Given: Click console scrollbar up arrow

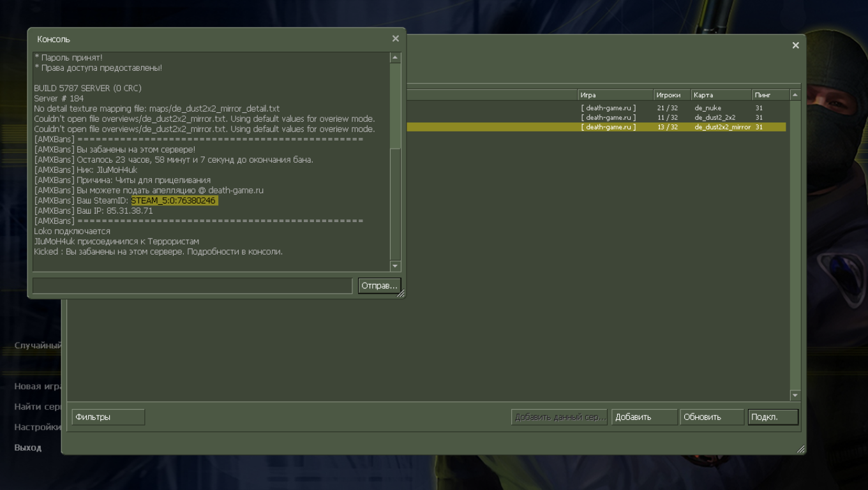Looking at the screenshot, I should pos(395,58).
